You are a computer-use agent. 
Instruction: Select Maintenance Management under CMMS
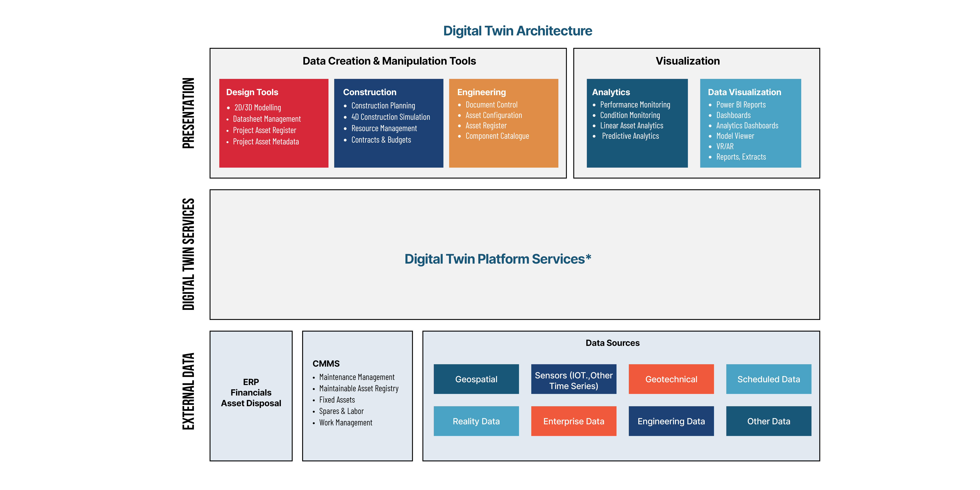[x=357, y=377]
